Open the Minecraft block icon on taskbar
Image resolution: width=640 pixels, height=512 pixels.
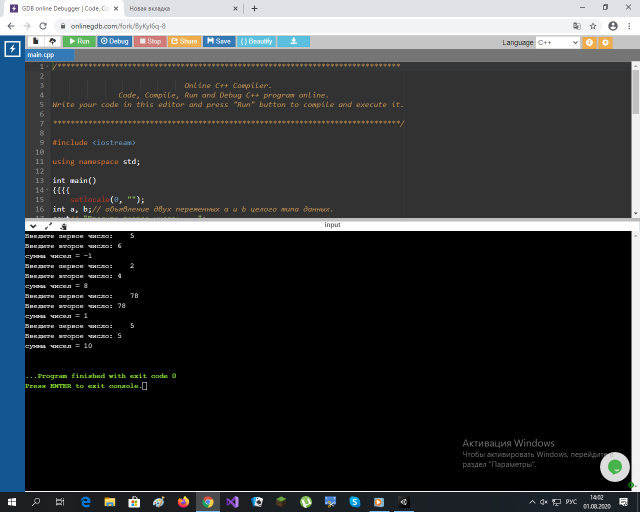tap(281, 502)
